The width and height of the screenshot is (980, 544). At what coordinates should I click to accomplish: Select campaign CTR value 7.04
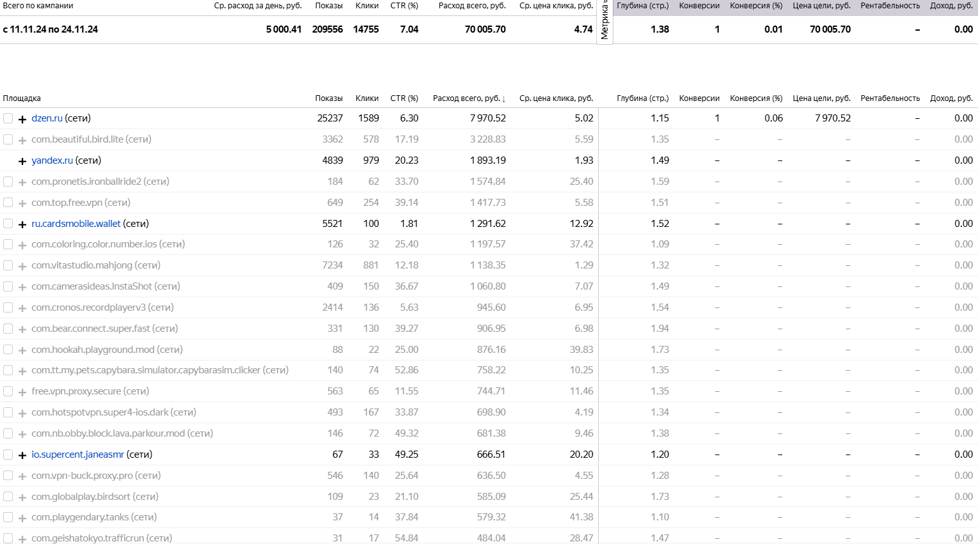click(409, 29)
